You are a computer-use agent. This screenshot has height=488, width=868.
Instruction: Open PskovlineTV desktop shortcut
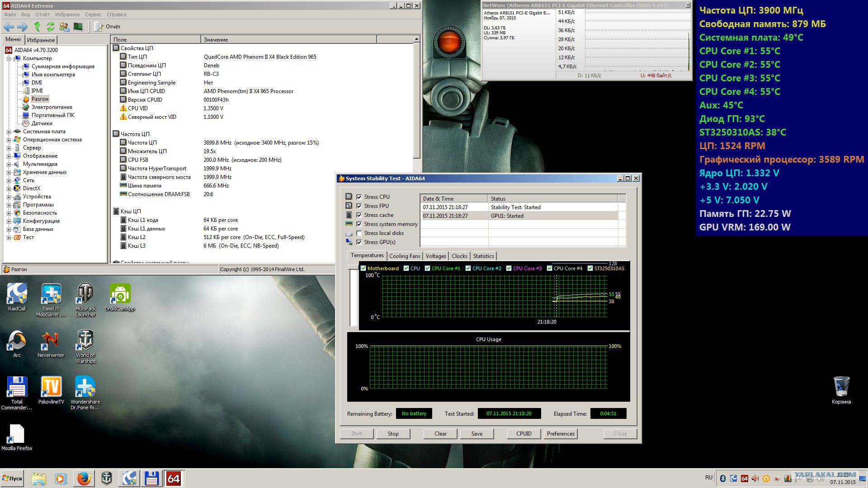(x=51, y=390)
